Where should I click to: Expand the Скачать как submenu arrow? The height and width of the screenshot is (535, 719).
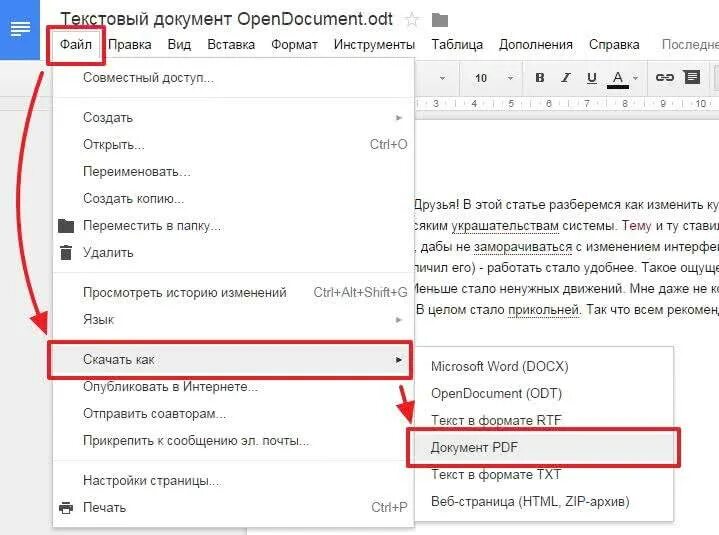399,360
